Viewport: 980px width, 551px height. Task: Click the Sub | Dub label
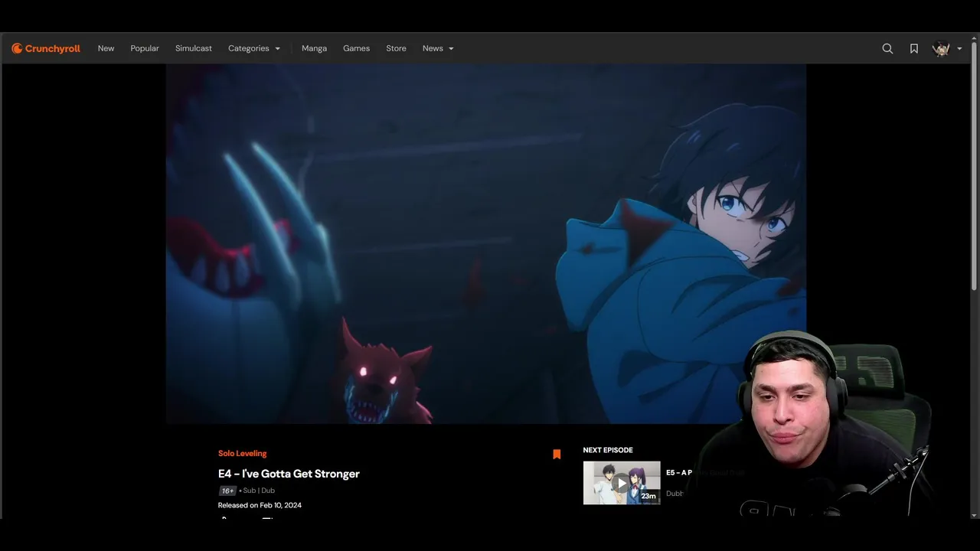tap(259, 491)
